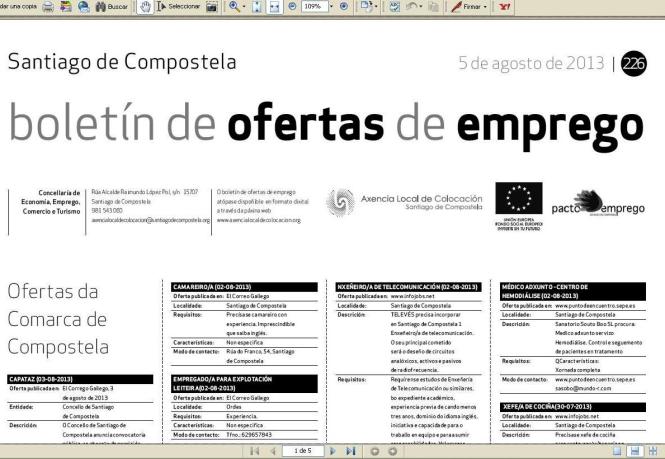Click '5 de agosto de 2013' date text
The image size is (665, 459).
[531, 63]
